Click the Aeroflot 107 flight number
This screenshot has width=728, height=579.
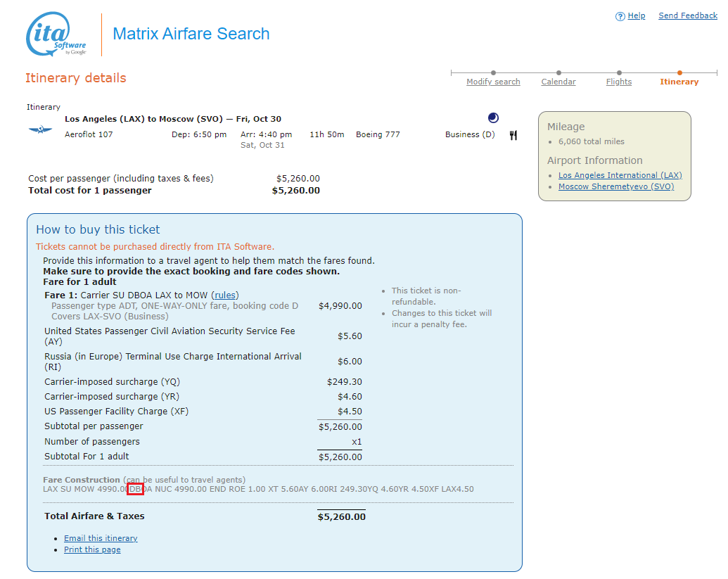88,134
